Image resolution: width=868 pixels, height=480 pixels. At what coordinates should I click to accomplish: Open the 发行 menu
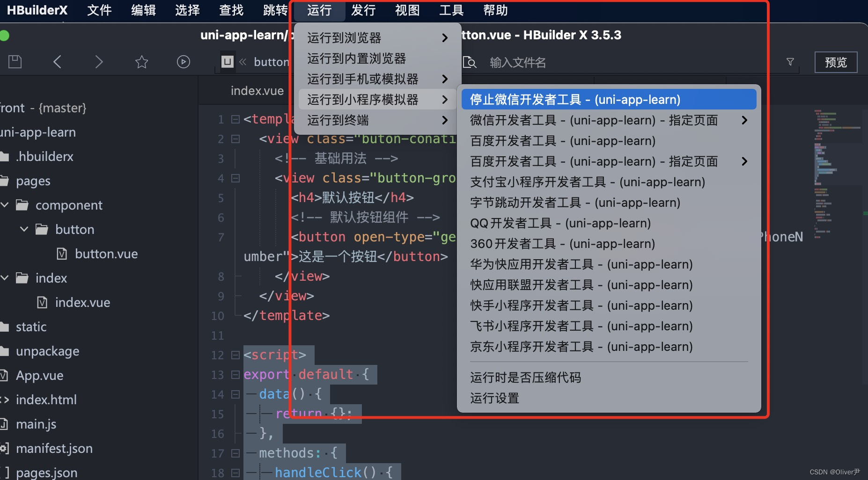point(363,10)
